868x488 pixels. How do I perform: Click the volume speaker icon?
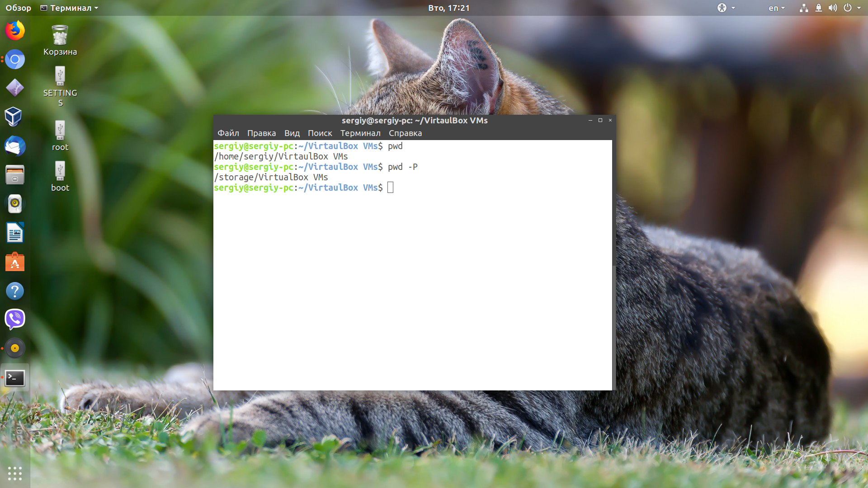pyautogui.click(x=833, y=8)
